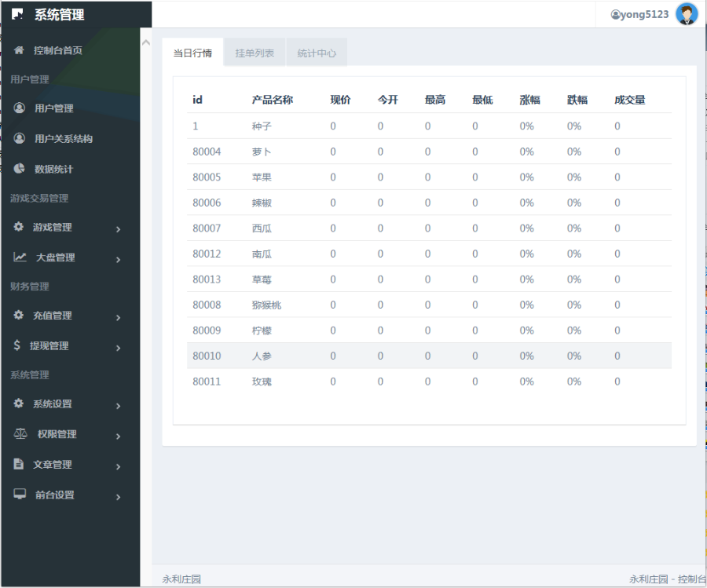Open the yong5123 user profile avatar

[687, 14]
